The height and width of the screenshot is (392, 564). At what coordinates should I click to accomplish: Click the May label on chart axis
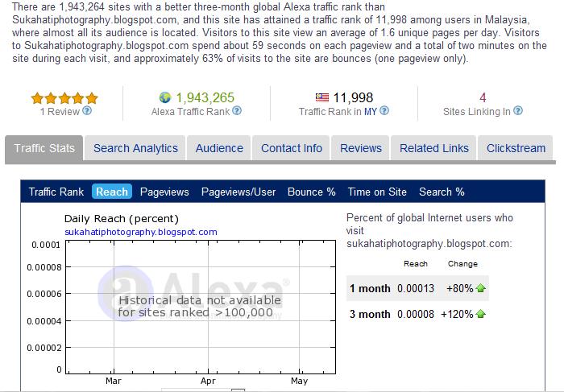(299, 381)
